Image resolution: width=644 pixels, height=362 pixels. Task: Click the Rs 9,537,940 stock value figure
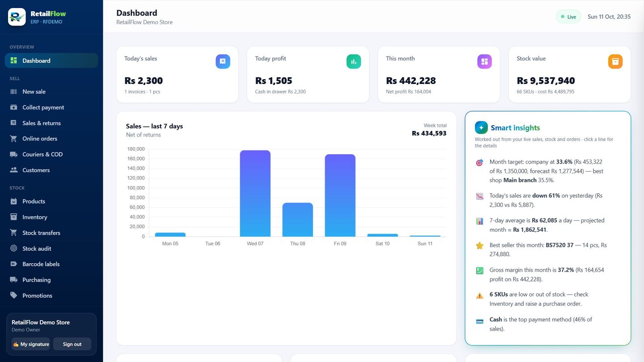pos(546,81)
